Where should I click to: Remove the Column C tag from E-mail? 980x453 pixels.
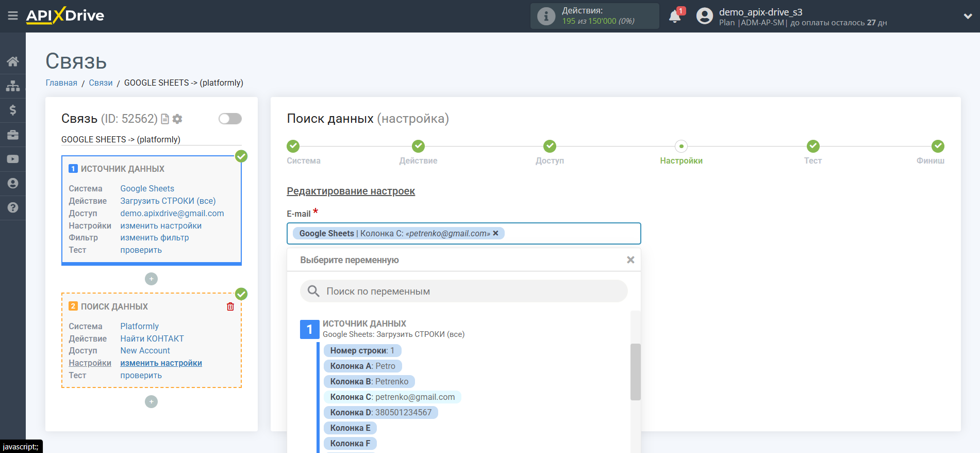[x=495, y=233]
